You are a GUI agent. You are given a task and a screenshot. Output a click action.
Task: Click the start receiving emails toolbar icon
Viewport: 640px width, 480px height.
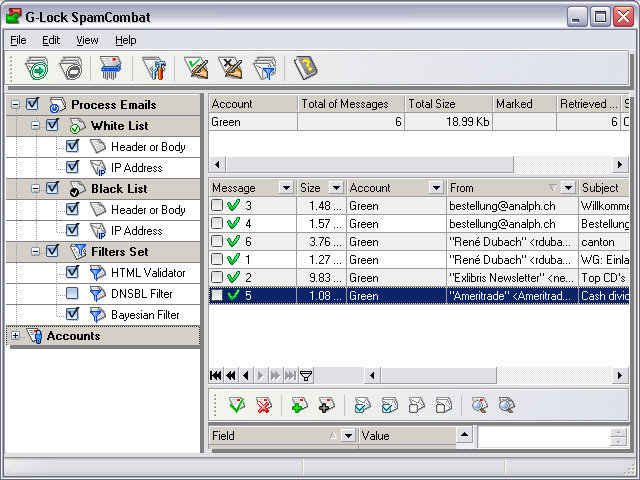36,68
